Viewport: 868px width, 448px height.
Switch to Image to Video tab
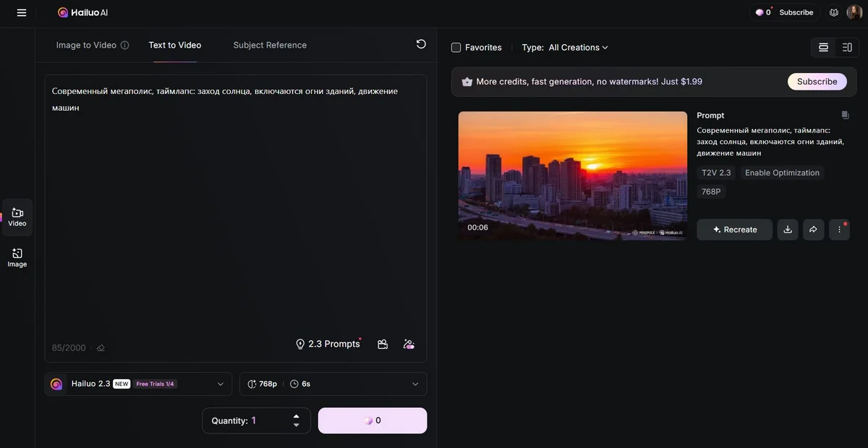click(x=86, y=45)
